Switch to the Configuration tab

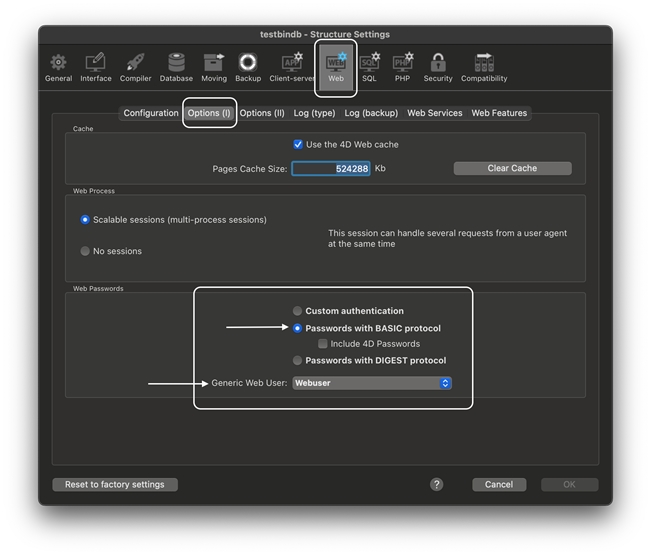coord(151,113)
